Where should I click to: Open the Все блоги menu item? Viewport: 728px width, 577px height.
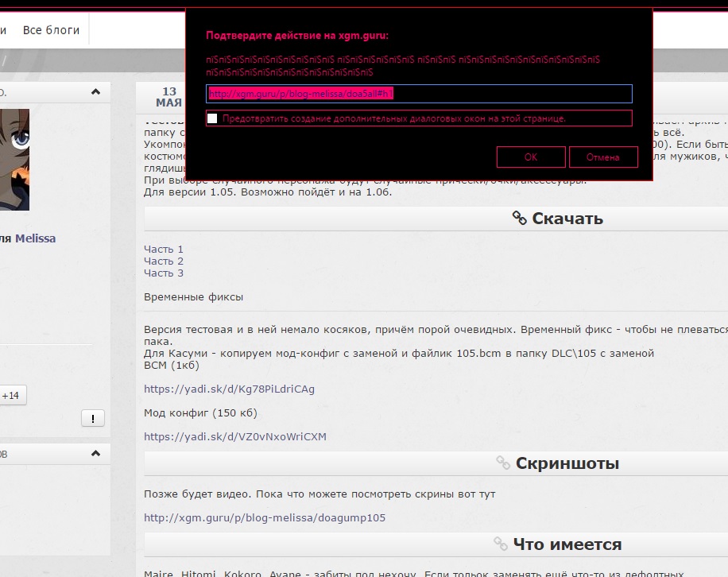pos(51,30)
